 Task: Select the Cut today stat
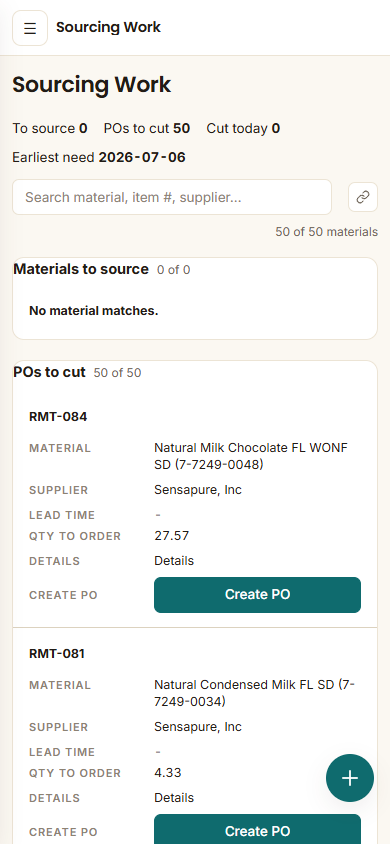[243, 129]
